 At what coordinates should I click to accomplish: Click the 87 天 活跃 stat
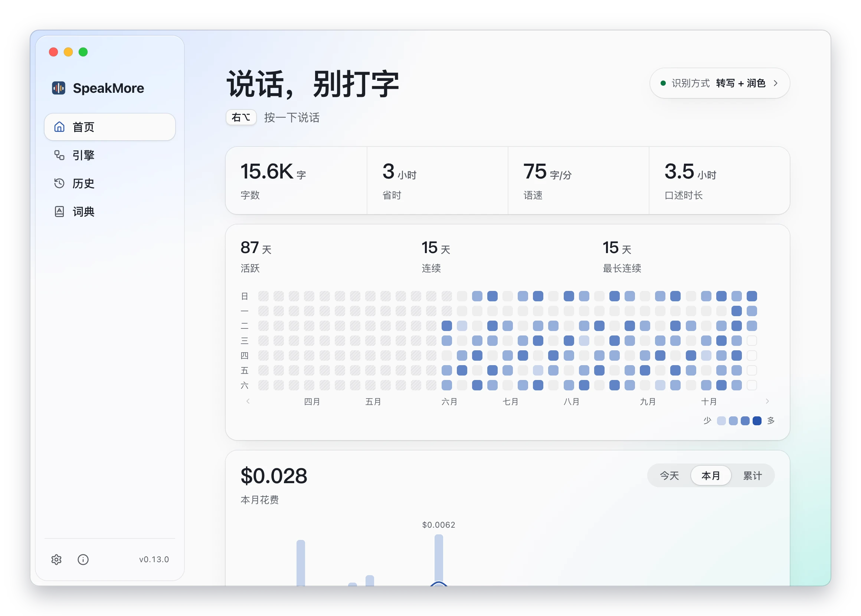click(256, 256)
